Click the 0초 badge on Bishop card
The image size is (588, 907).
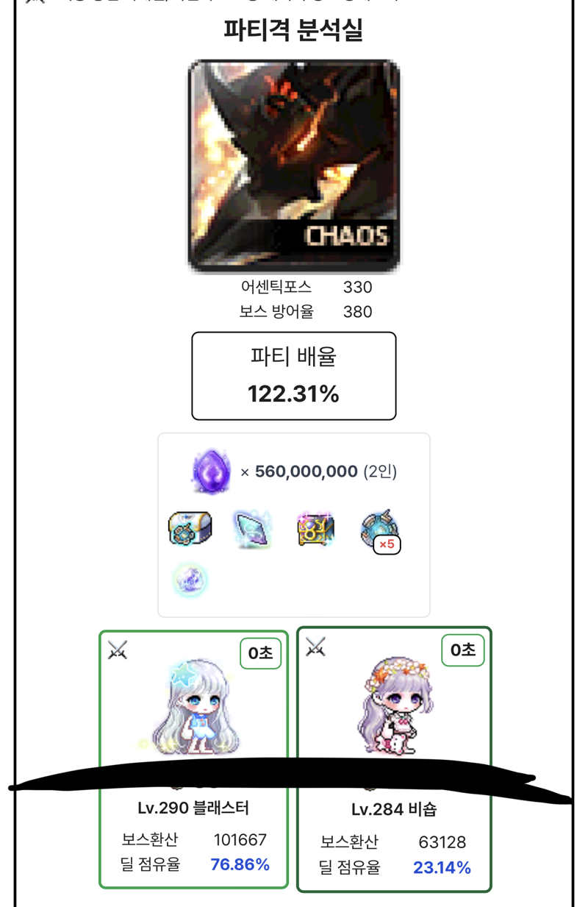pos(463,650)
